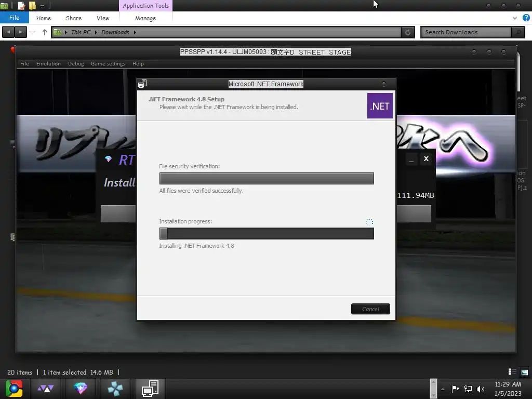
Task: Open Explorer help question mark icon
Action: [x=526, y=18]
